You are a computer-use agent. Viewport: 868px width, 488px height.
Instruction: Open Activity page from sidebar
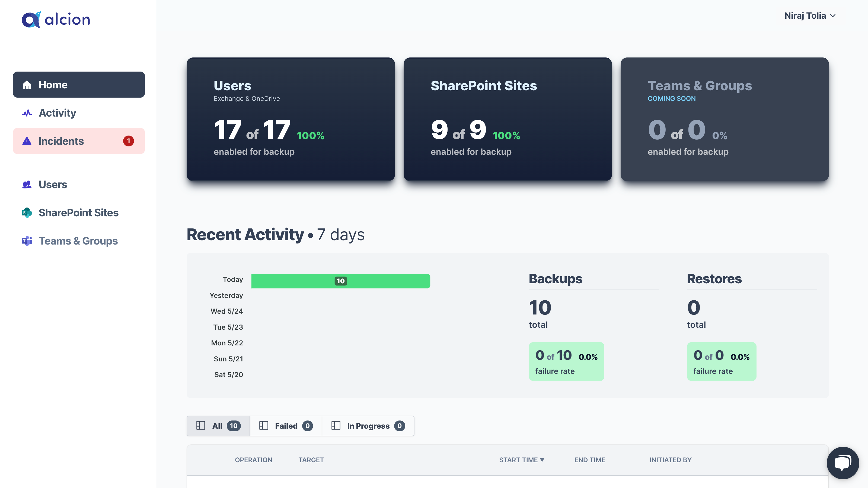(79, 113)
